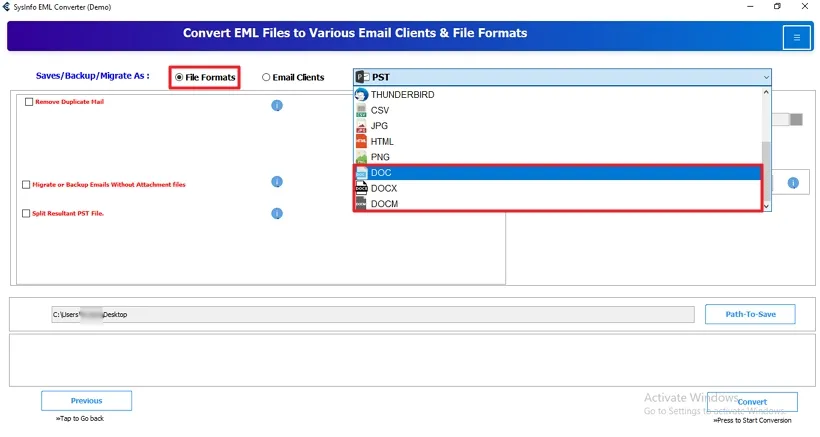Image resolution: width=820 pixels, height=437 pixels.
Task: Open info for Remove Duplicate Mail
Action: coord(277,106)
